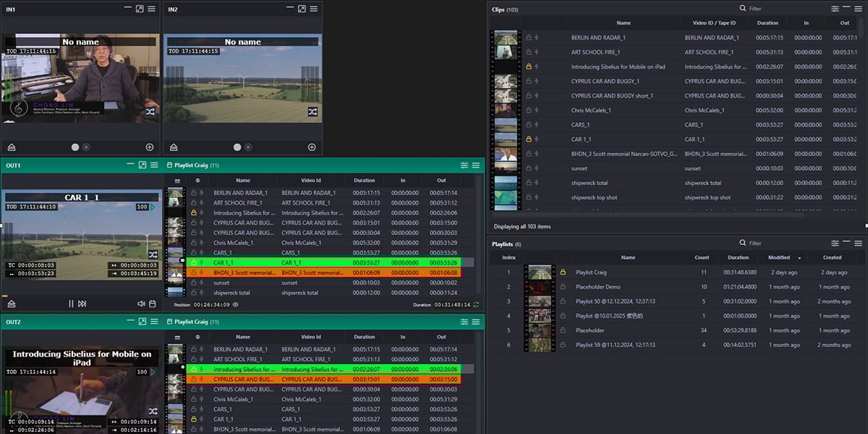This screenshot has height=434, width=868.
Task: Select Playlist 59 @11.12.2024 row
Action: point(677,345)
